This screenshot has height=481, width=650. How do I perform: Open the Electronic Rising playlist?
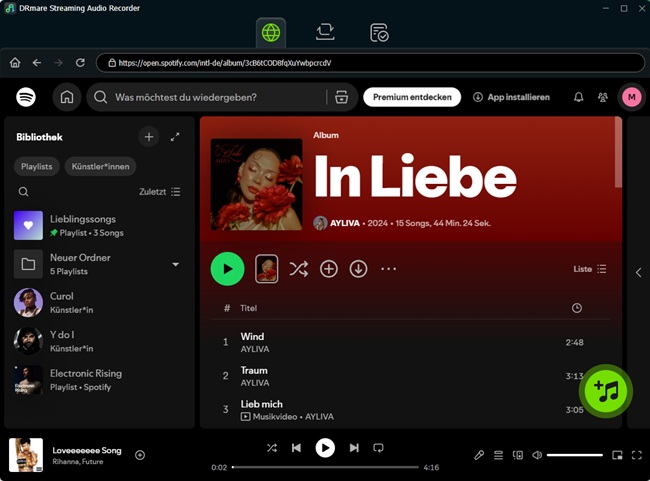[97, 380]
